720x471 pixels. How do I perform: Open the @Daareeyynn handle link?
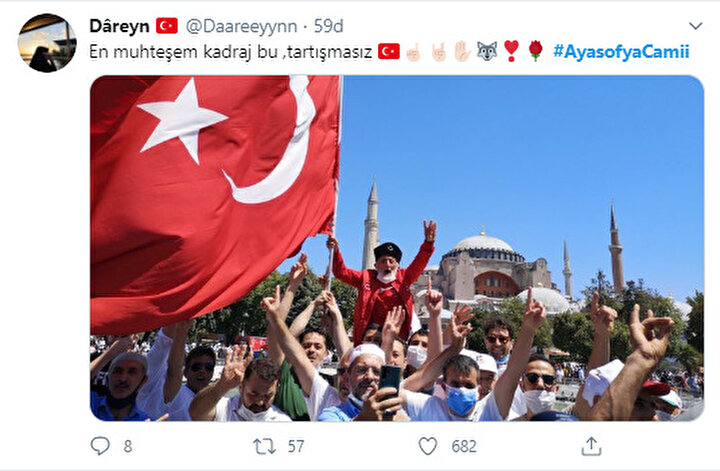coord(241,26)
